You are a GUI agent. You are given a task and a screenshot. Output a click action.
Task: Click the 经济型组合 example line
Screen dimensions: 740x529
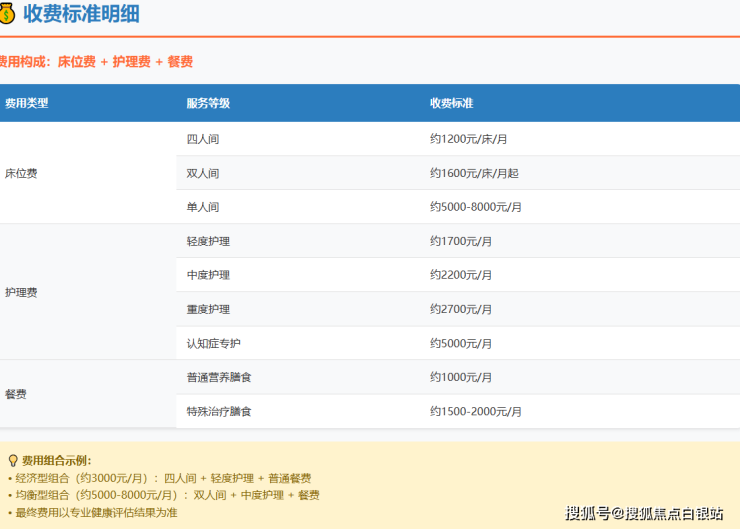(160, 478)
